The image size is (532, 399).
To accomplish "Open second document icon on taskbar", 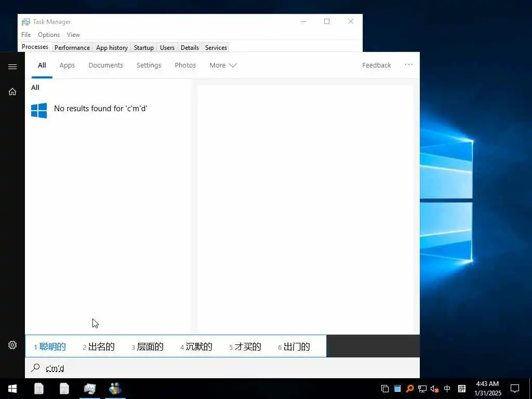I will [x=64, y=389].
